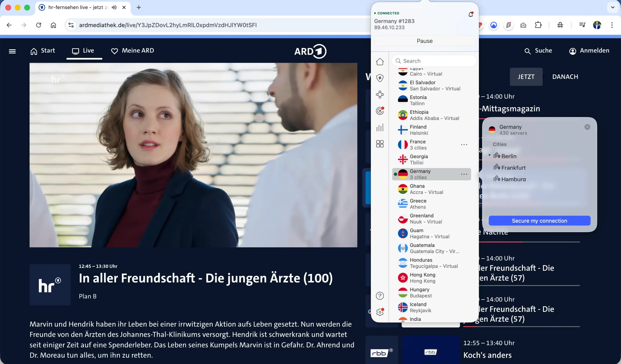Viewport: 621px width, 364px height.
Task: Select the Meshnet icon
Action: (x=380, y=94)
